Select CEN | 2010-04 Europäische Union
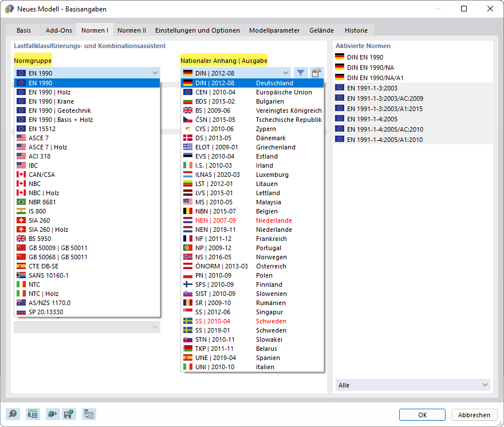 click(253, 92)
